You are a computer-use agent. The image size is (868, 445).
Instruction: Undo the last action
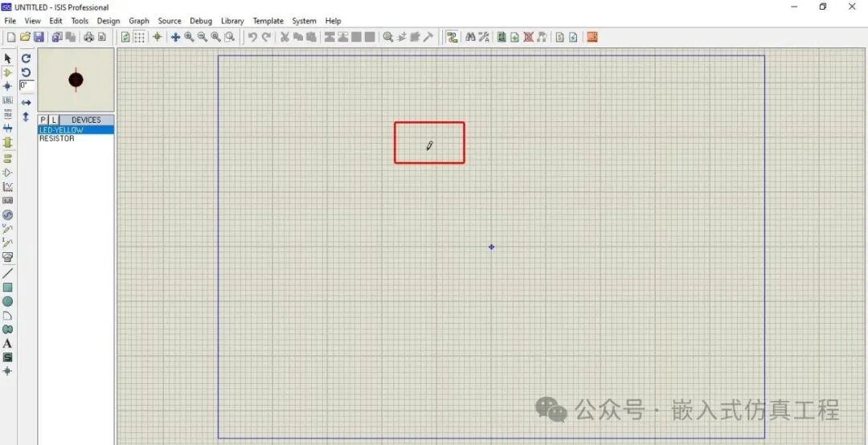252,37
